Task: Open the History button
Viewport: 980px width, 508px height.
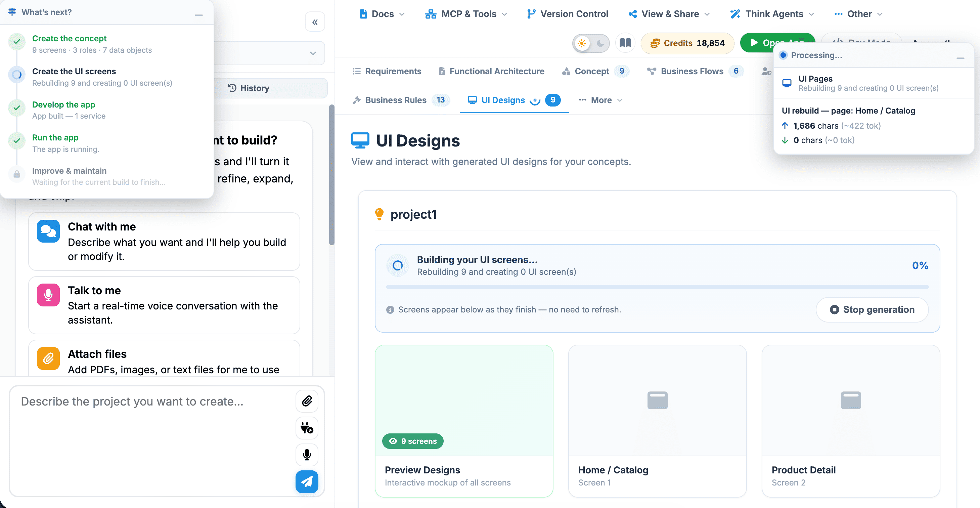Action: (249, 88)
